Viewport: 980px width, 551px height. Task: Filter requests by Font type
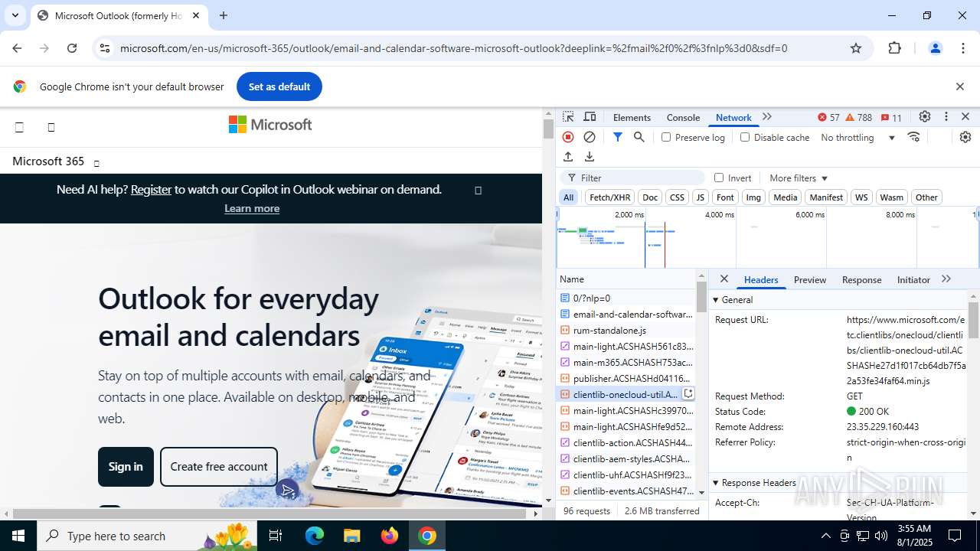(725, 197)
